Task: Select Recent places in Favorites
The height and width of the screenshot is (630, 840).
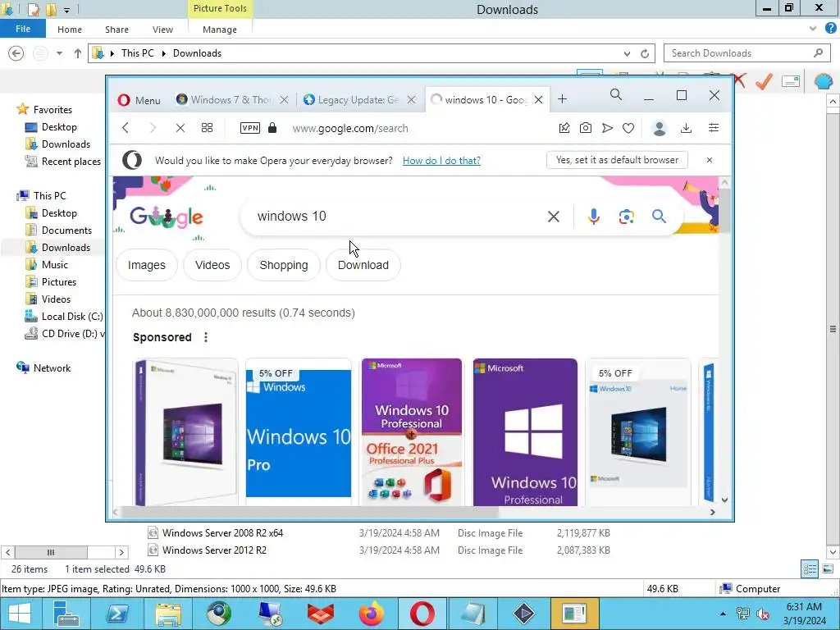Action: 63,162
